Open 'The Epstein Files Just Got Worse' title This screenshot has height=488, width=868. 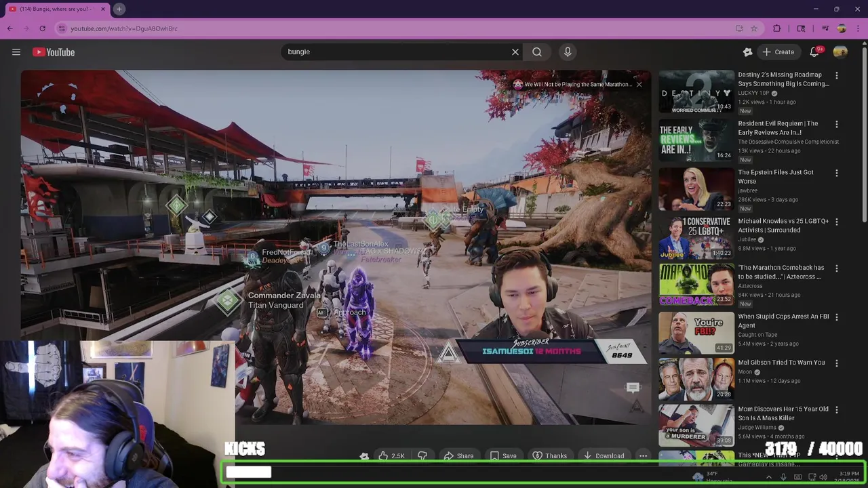point(776,177)
